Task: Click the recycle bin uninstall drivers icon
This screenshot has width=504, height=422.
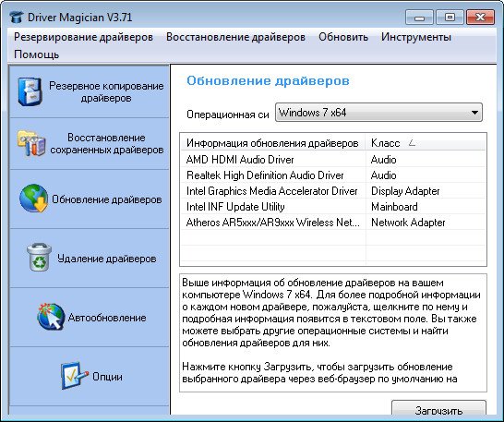Action: 39,257
